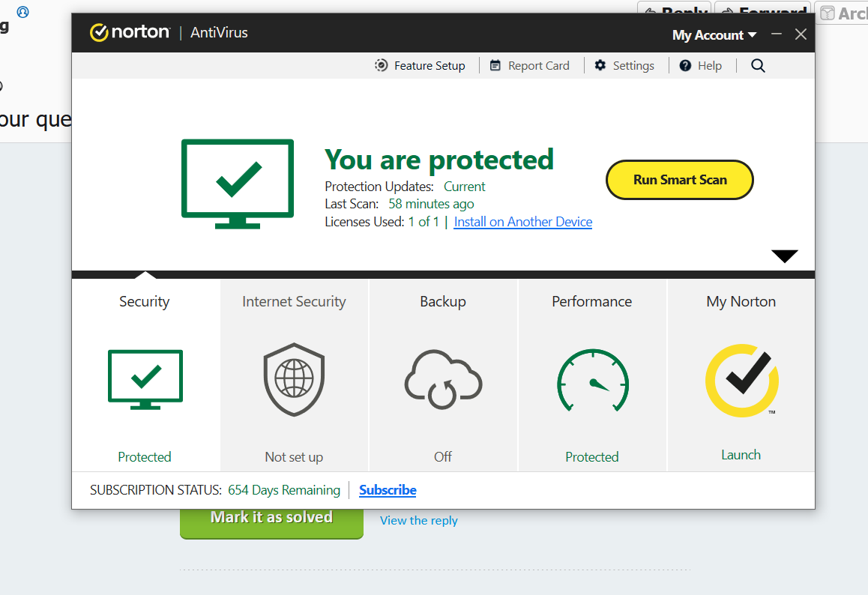Click the Security monitor checkmark icon

[145, 379]
